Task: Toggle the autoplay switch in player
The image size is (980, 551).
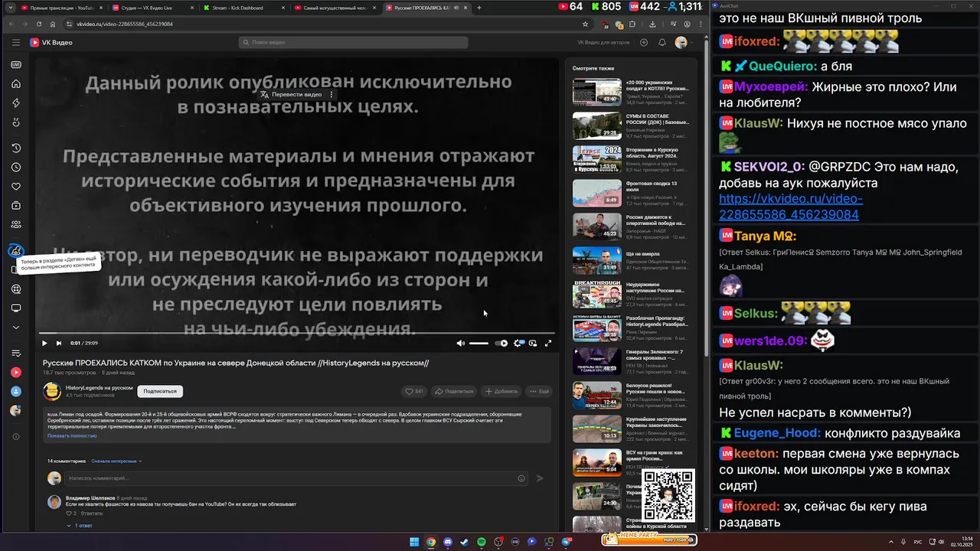Action: pos(501,343)
